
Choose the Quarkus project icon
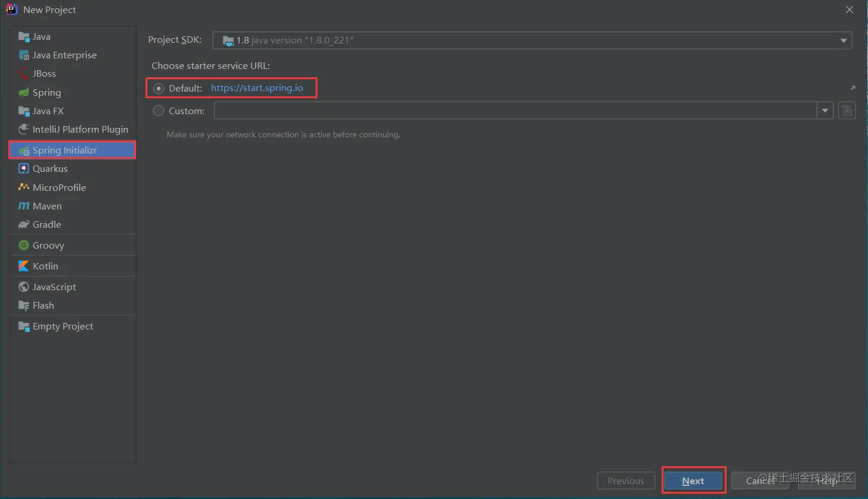24,169
